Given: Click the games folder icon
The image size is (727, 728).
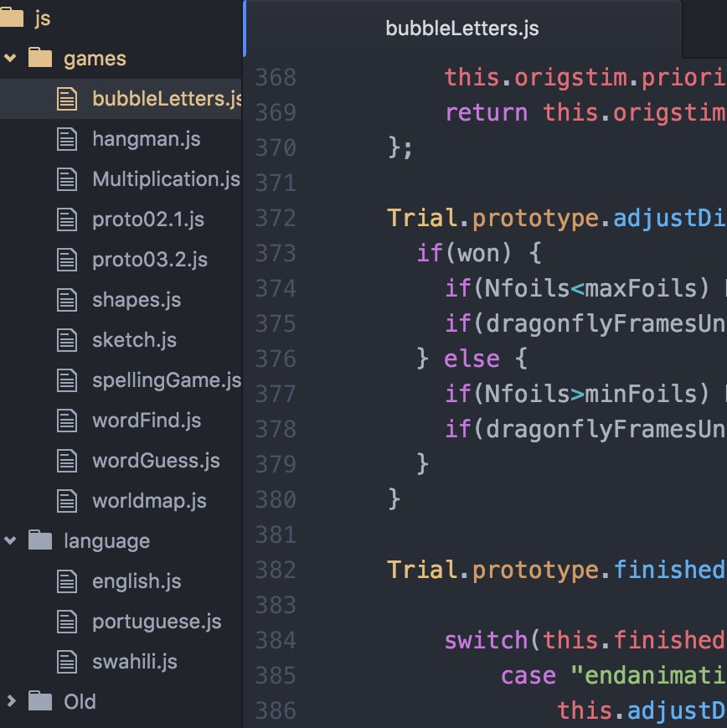Looking at the screenshot, I should click(x=40, y=58).
